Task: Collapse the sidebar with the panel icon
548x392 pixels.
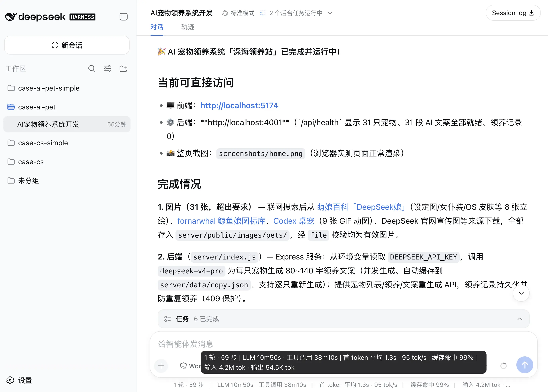Action: [x=124, y=17]
